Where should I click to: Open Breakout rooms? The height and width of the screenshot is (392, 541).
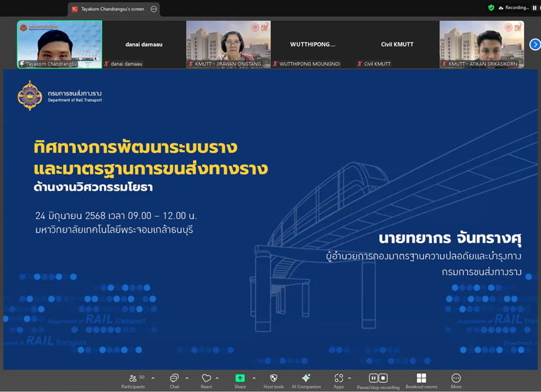click(421, 379)
